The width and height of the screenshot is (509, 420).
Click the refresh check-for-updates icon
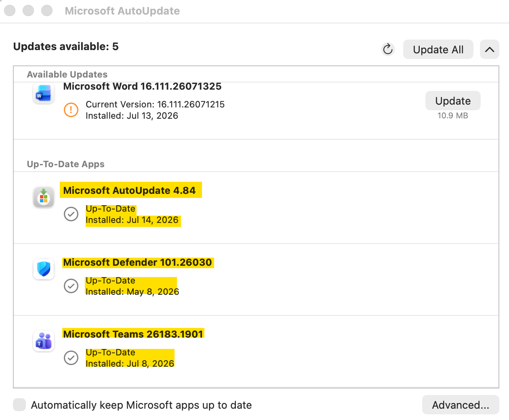(388, 49)
